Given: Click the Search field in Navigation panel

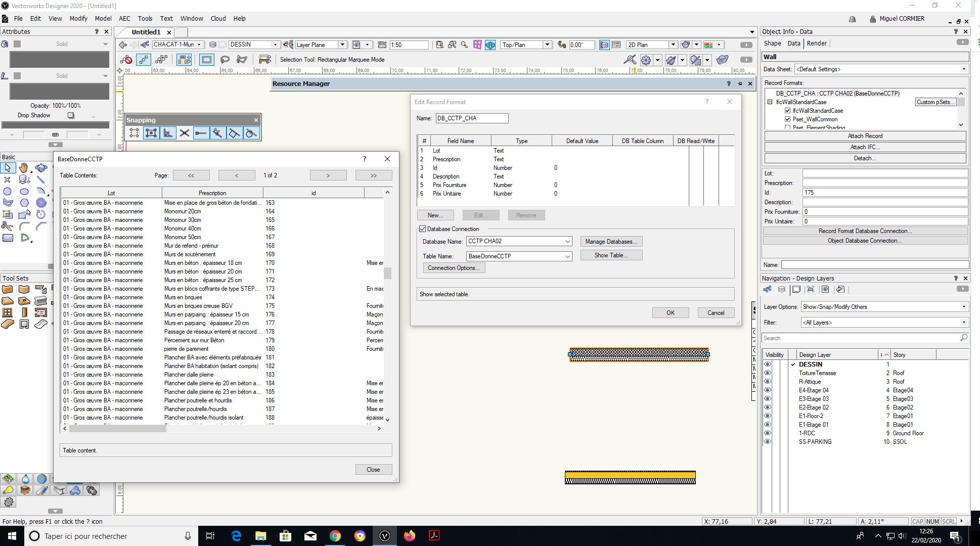Looking at the screenshot, I should 860,338.
